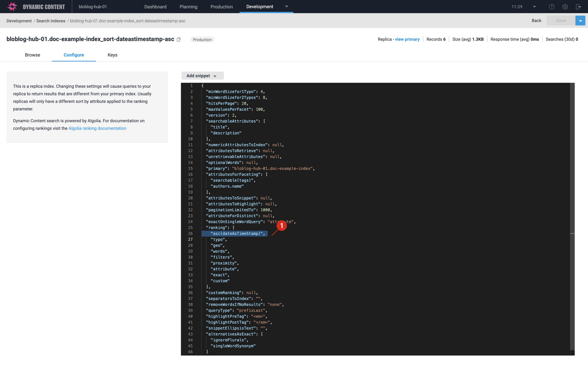The height and width of the screenshot is (368, 588).
Task: Click the code editor vertical scrollbar
Action: pos(572,216)
